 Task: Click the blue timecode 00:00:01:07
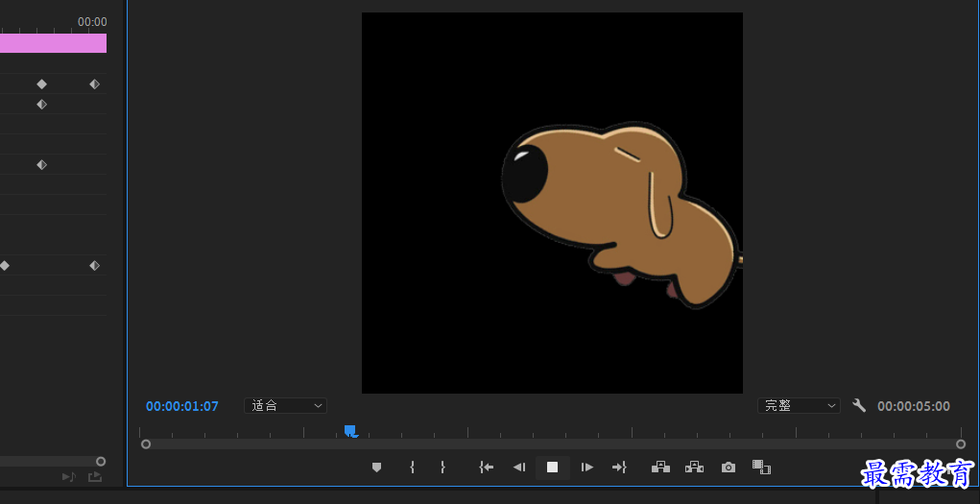coord(181,406)
